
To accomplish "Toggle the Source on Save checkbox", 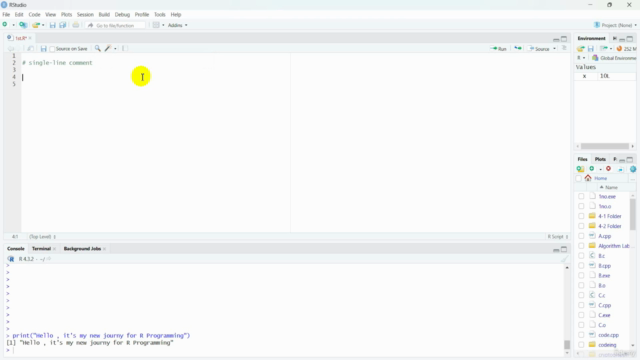I will coord(52,49).
